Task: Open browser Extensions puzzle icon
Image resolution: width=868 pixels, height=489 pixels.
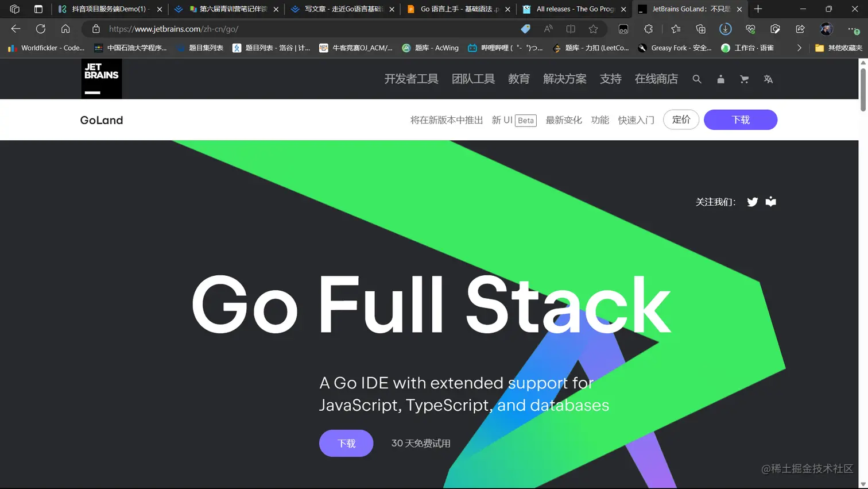Action: click(649, 29)
